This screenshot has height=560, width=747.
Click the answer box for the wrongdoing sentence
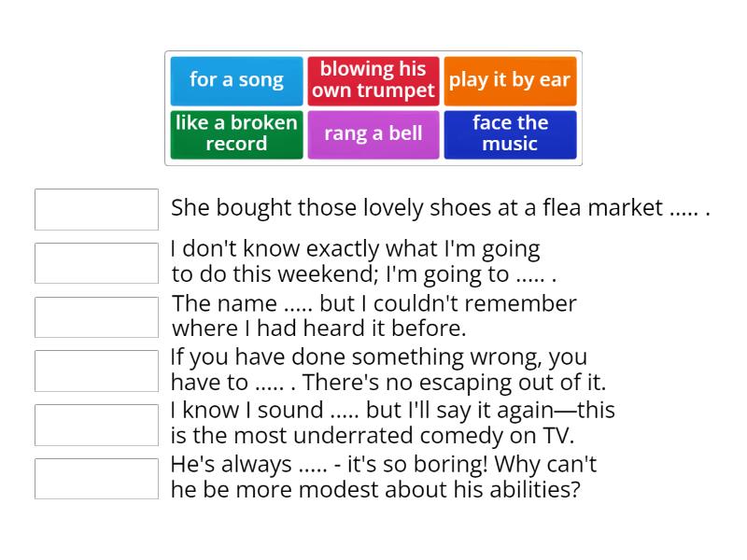[x=96, y=370]
